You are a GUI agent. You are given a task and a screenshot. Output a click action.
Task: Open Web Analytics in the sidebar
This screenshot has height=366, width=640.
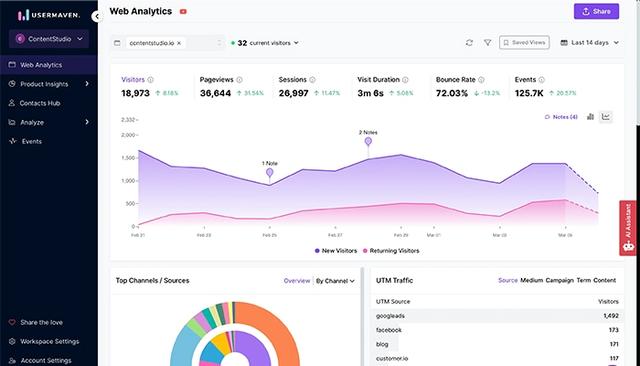click(x=48, y=65)
